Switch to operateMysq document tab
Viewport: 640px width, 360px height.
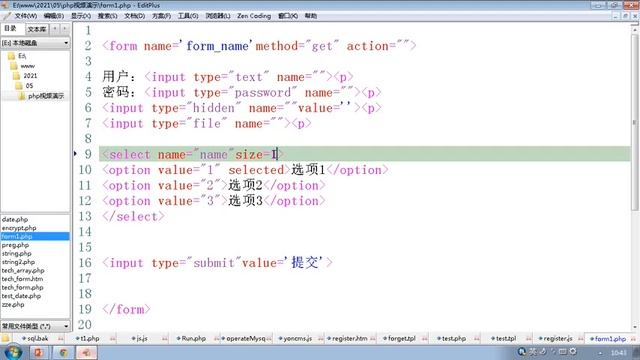point(246,339)
